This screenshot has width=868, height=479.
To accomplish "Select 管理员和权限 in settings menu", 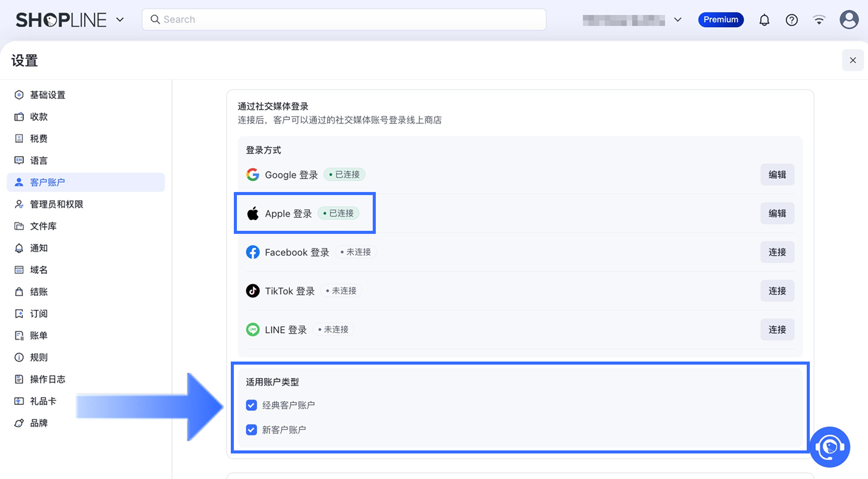I will pos(56,204).
